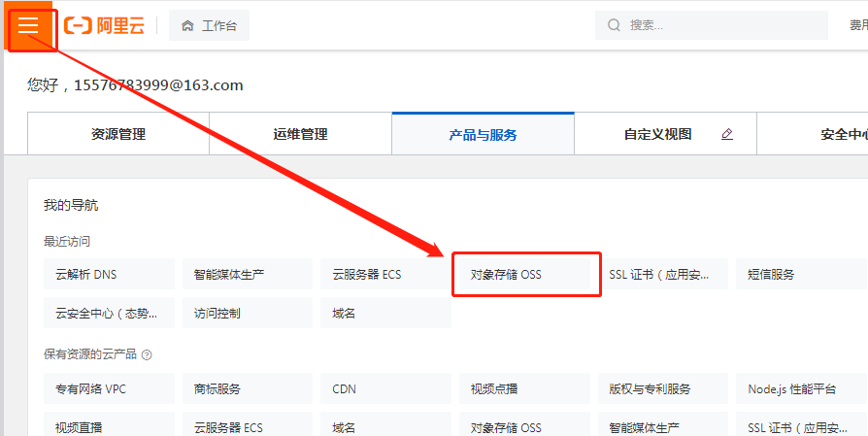Click the 我的导航 heading

(71, 206)
